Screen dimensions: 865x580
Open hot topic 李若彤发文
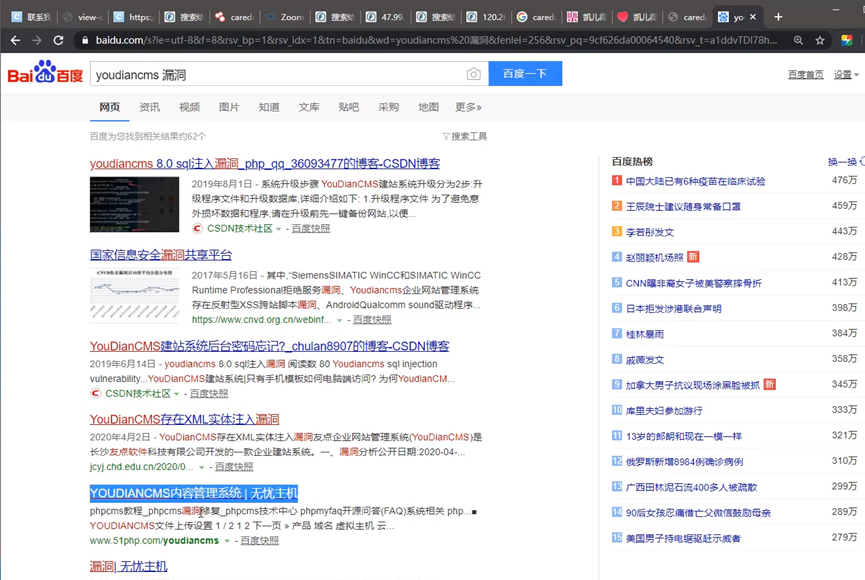click(650, 232)
